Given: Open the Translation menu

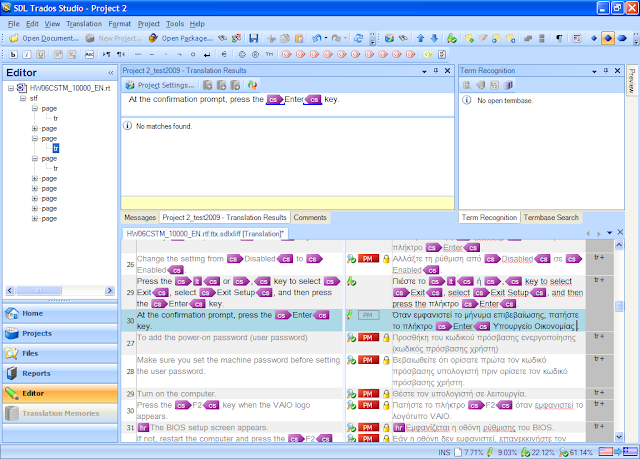Looking at the screenshot, I should (84, 24).
